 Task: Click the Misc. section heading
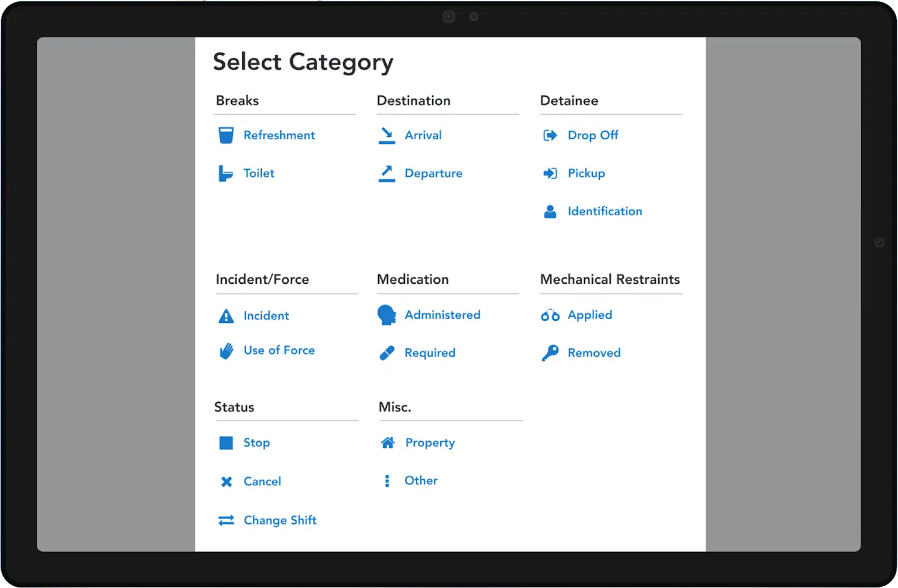coord(395,407)
